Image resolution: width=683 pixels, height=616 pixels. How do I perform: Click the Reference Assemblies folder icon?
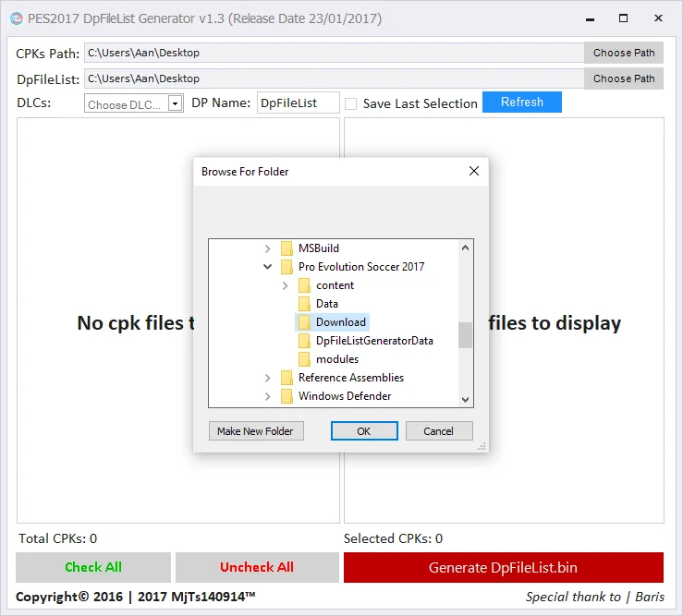click(287, 378)
